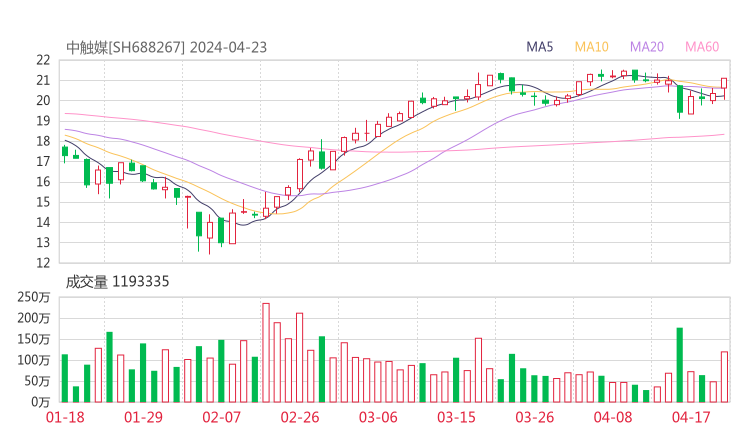Click price axis label 21

43,80
